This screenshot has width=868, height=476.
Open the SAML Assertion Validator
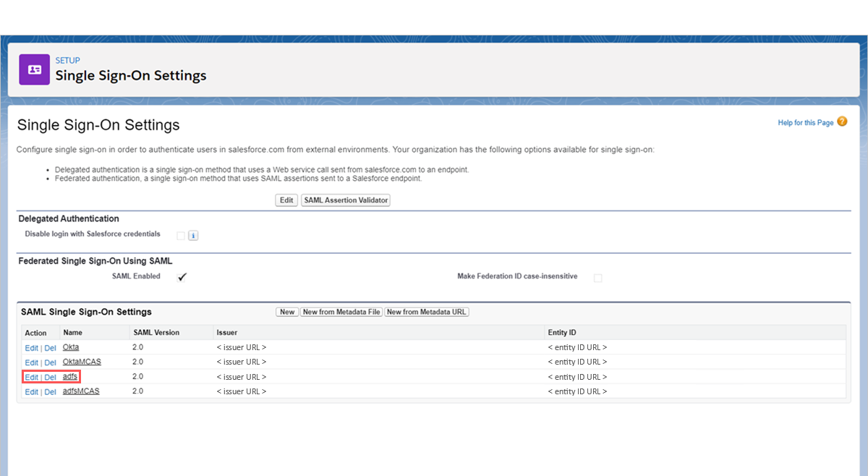345,200
